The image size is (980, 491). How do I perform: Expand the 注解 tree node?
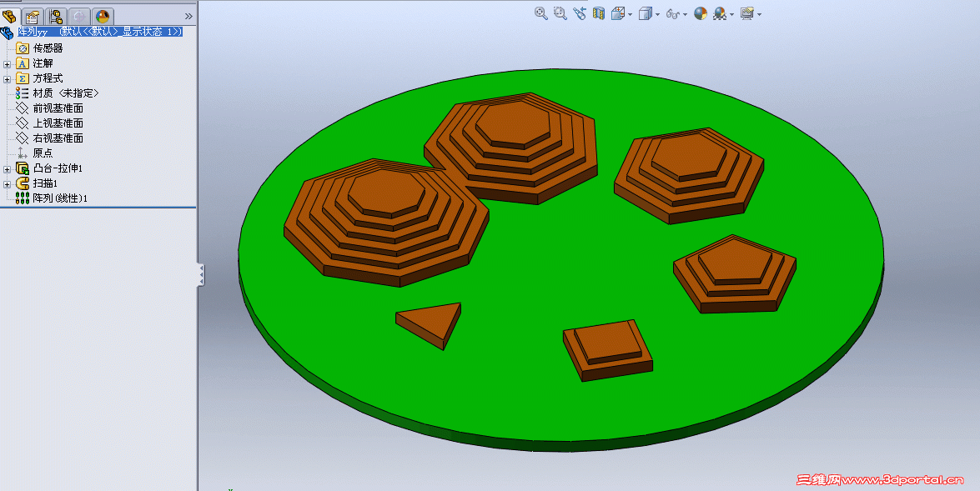pos(7,63)
